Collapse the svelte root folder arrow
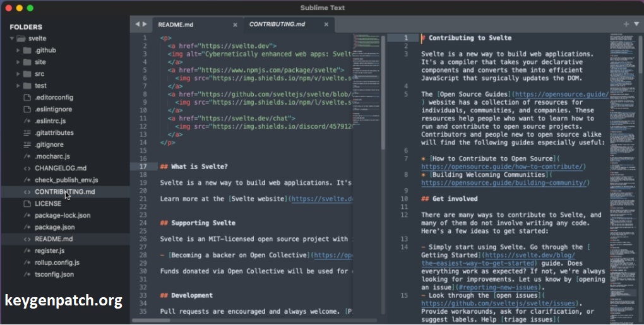The width and height of the screenshot is (644, 325). [12, 38]
